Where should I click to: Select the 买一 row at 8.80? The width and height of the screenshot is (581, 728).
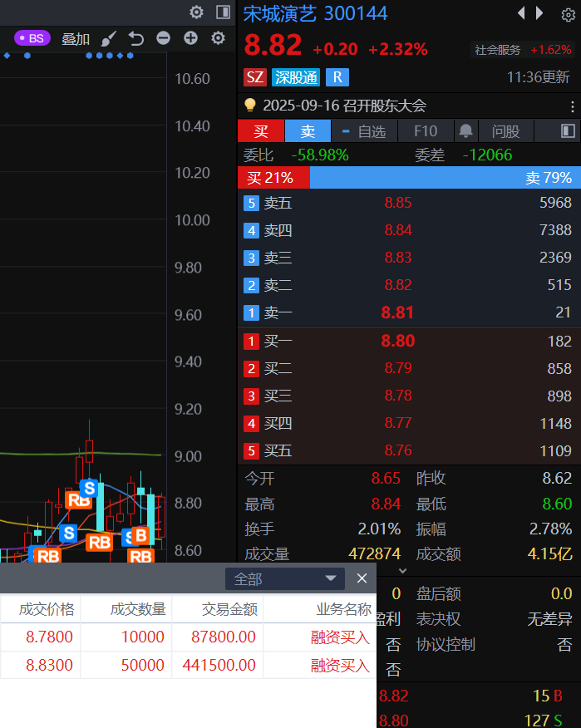click(409, 342)
